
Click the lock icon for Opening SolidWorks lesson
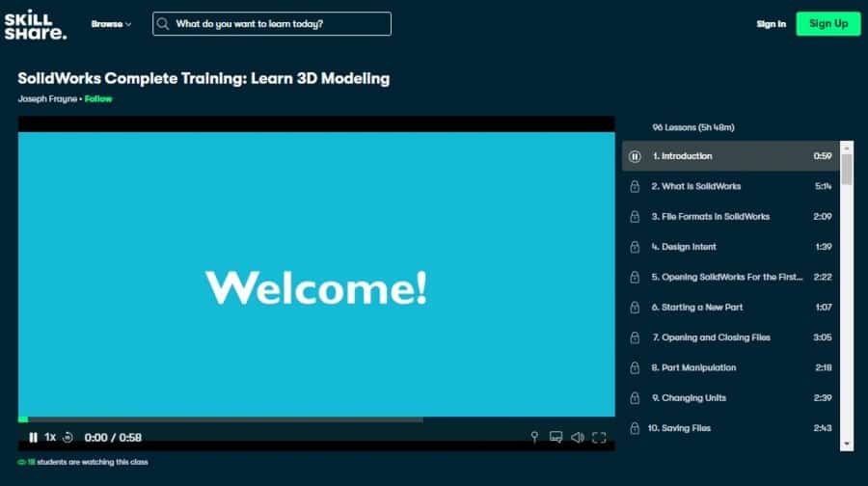pos(635,277)
